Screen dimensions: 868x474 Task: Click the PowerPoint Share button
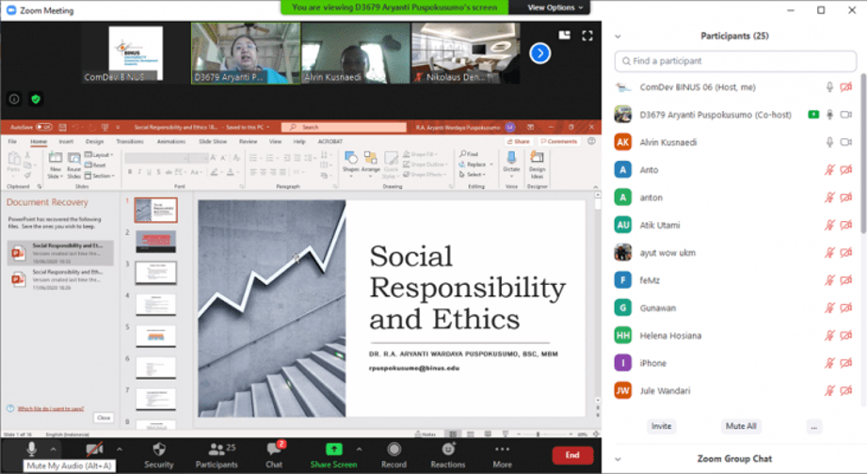pyautogui.click(x=518, y=142)
